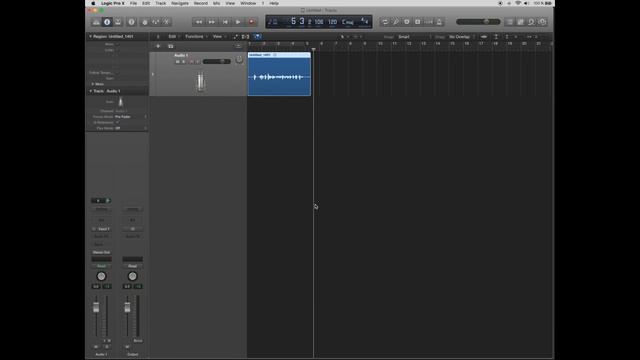Click the Output strip Read automation button
Image resolution: width=640 pixels, height=360 pixels.
tap(132, 266)
